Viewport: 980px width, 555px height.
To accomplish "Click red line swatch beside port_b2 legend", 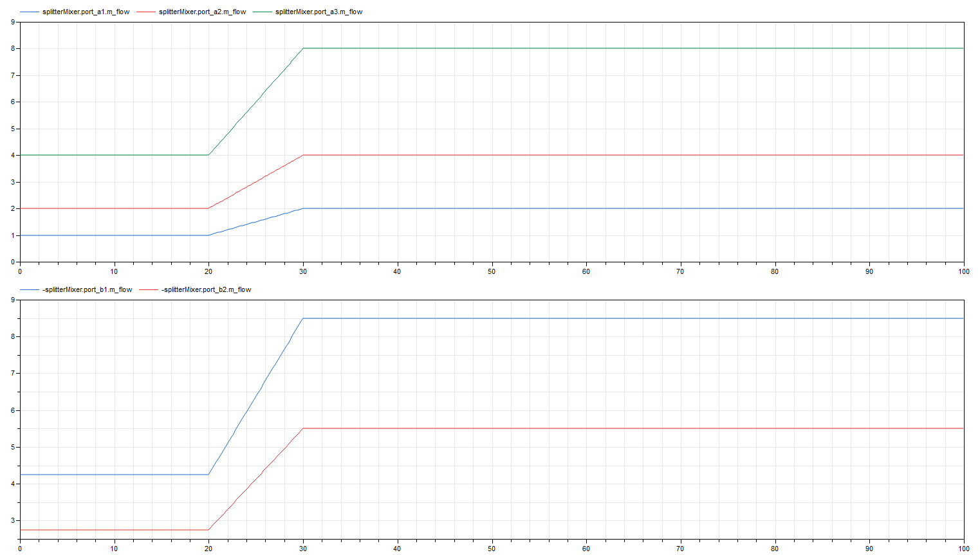I will 149,290.
